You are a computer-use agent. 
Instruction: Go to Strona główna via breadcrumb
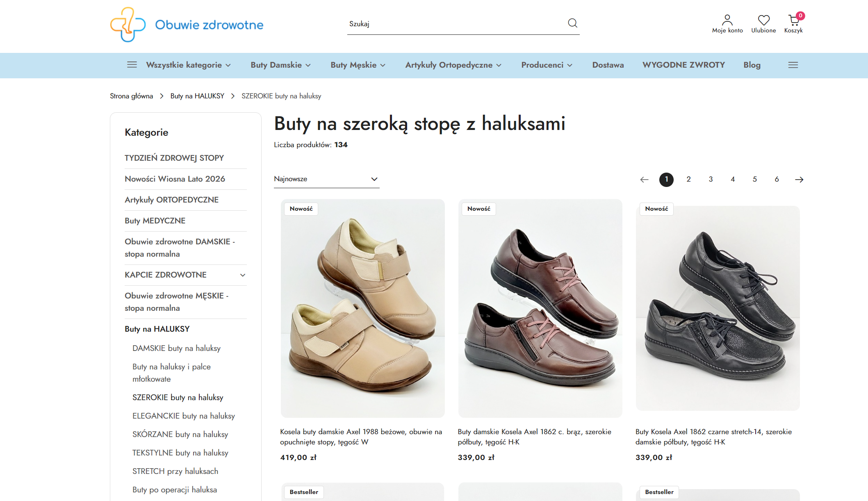(131, 96)
